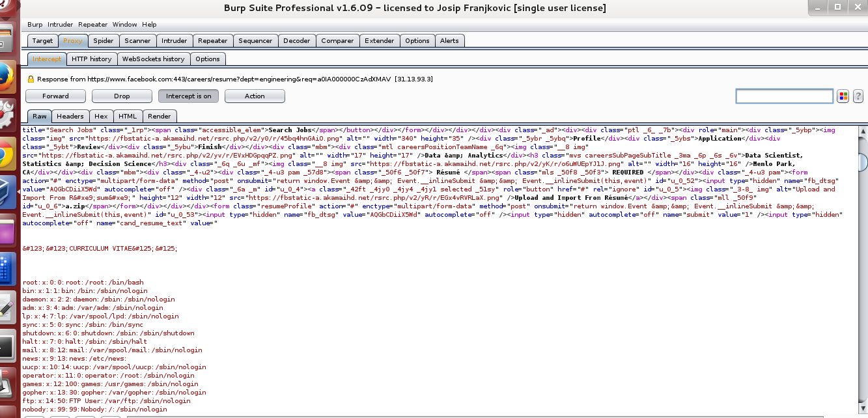868x418 pixels.
Task: Click the 'adm:x:3:4' passwd line
Action: click(92, 307)
